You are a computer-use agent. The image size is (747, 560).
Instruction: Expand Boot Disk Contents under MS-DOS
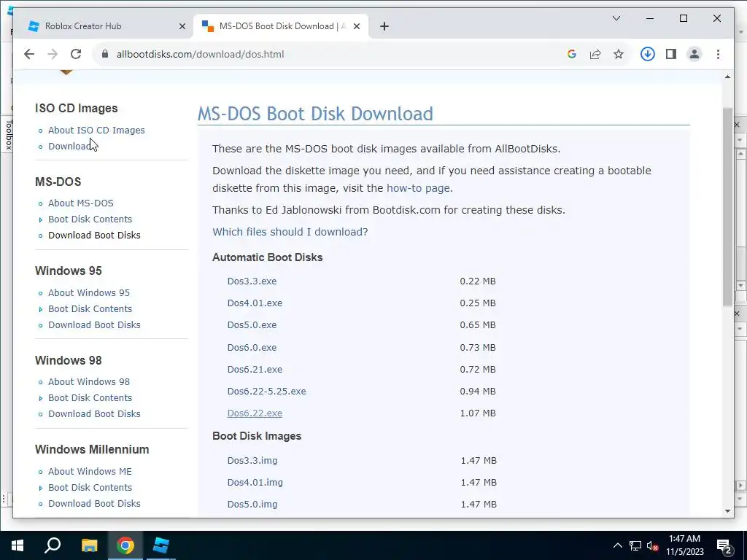(90, 219)
